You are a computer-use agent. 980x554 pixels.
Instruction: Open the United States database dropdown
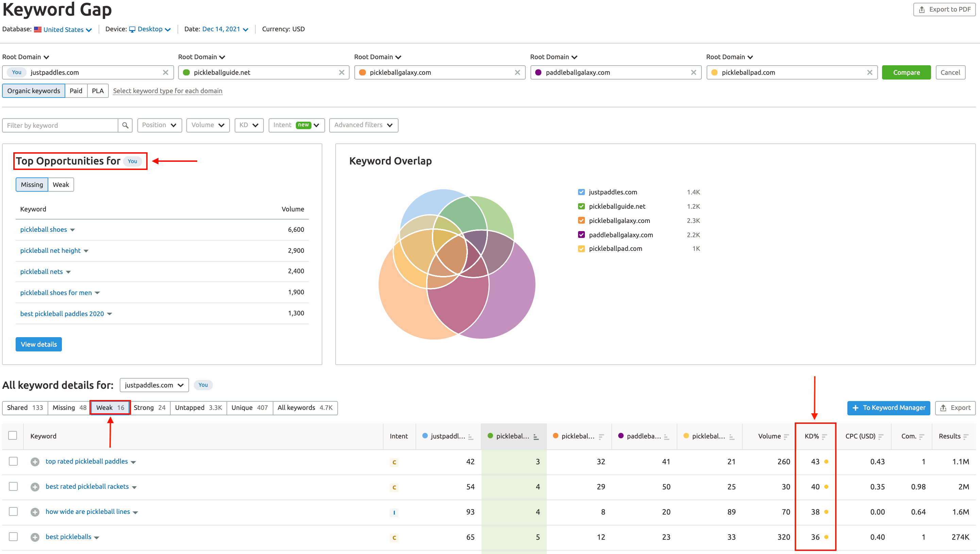[x=67, y=29]
